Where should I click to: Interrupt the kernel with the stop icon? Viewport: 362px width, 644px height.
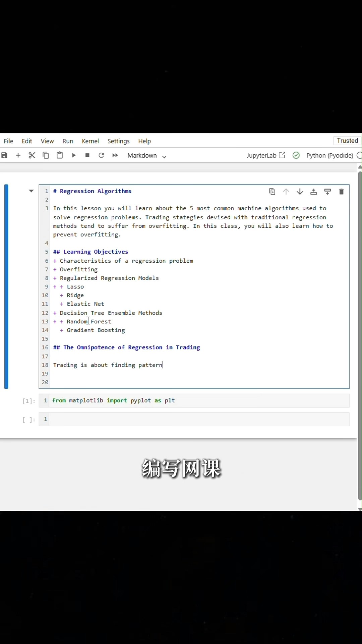click(x=87, y=155)
